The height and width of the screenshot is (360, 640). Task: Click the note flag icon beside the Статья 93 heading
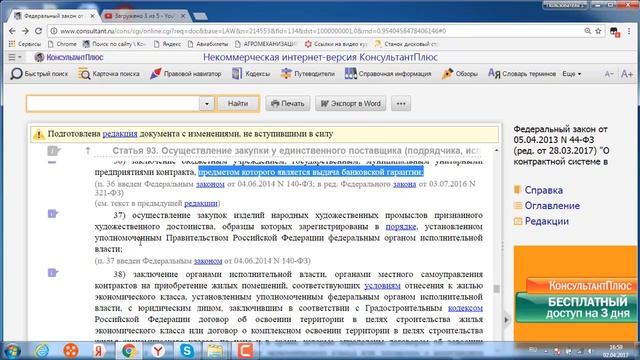pos(53,151)
